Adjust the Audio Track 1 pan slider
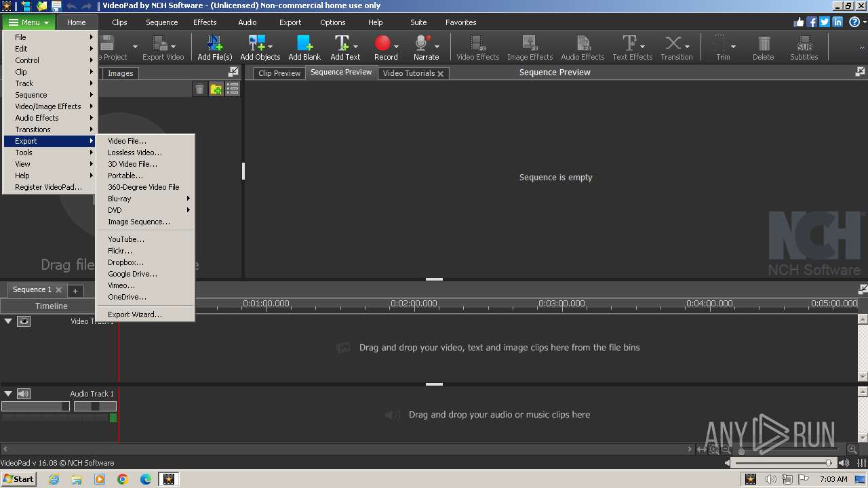Viewport: 868px width, 488px height. (95, 406)
